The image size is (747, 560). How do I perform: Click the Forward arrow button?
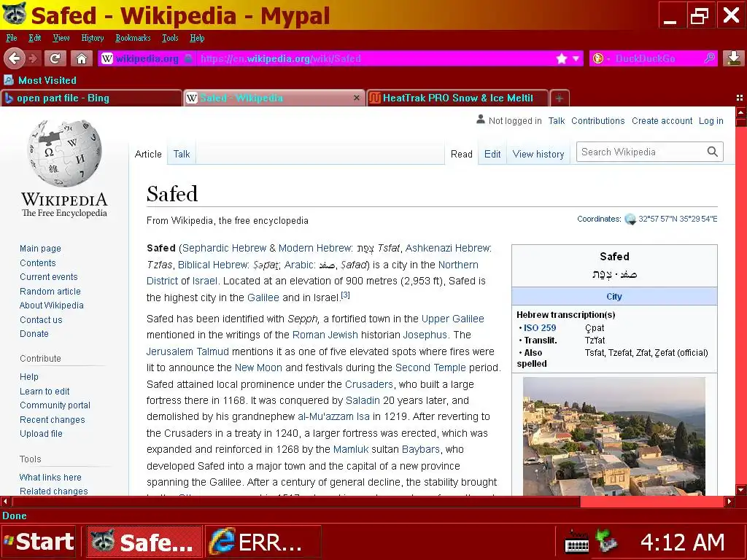(x=34, y=58)
